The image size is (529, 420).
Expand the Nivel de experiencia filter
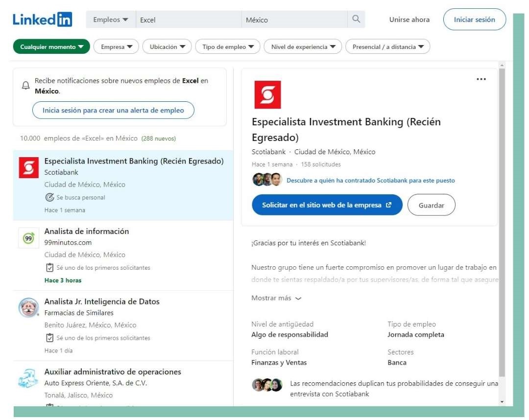pyautogui.click(x=303, y=47)
